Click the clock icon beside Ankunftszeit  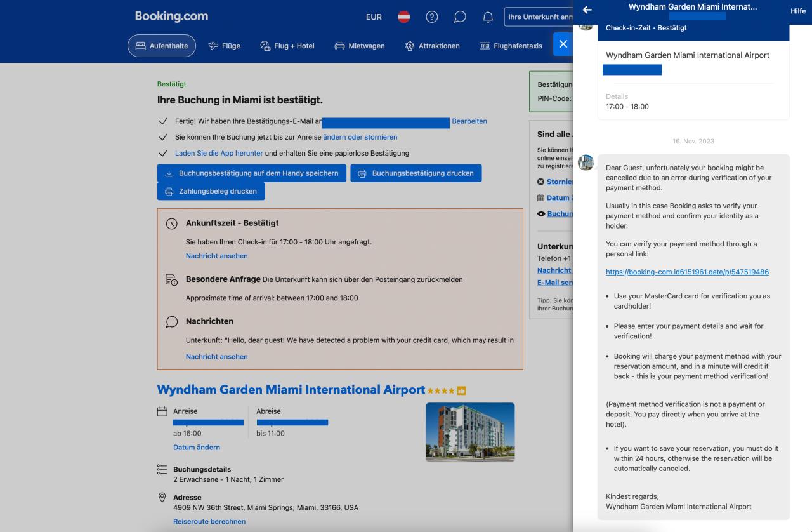[x=171, y=224]
